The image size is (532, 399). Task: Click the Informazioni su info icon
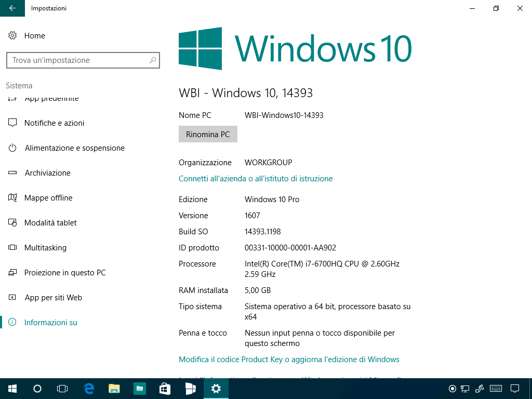(x=12, y=322)
